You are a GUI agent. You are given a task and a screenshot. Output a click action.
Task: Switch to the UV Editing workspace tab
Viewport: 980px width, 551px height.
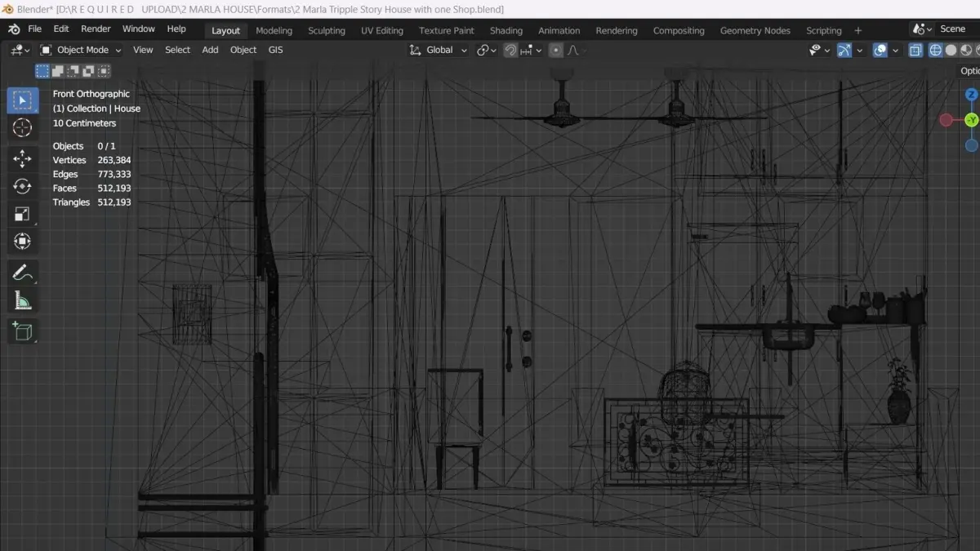pyautogui.click(x=382, y=30)
